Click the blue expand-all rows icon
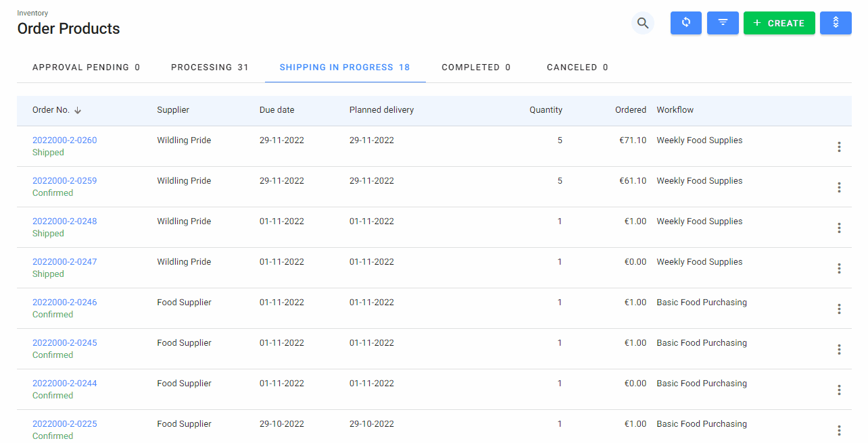Image resolution: width=868 pixels, height=443 pixels. (x=835, y=23)
